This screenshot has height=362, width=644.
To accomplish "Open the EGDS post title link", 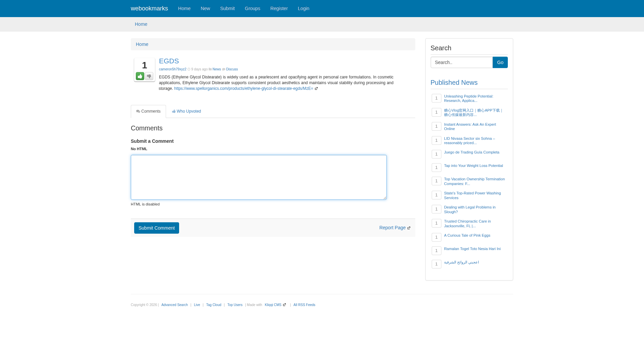I will tap(169, 61).
